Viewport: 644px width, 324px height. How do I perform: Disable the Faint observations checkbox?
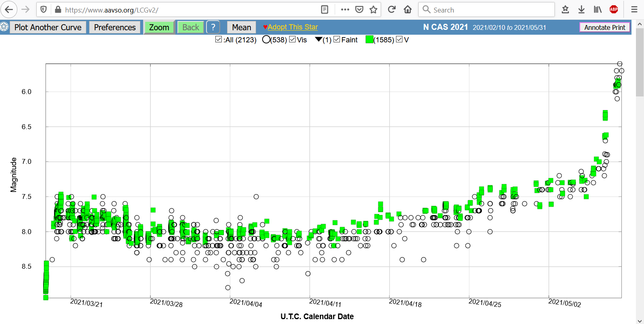(x=337, y=40)
